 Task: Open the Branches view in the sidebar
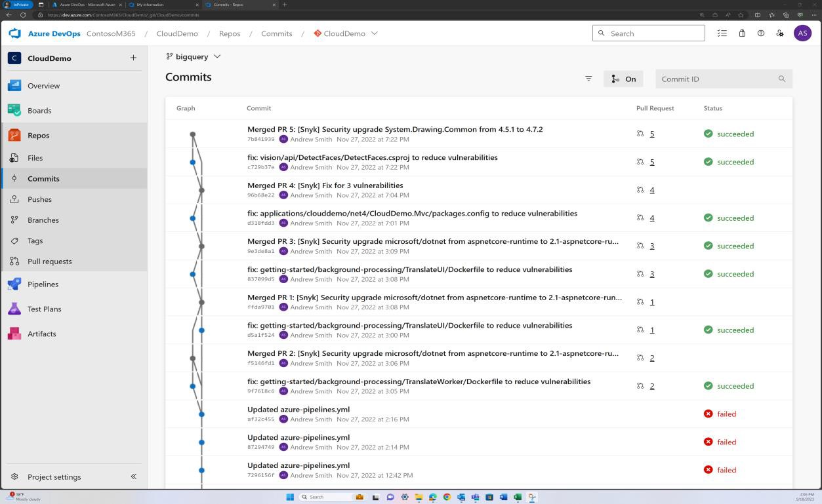pos(43,220)
